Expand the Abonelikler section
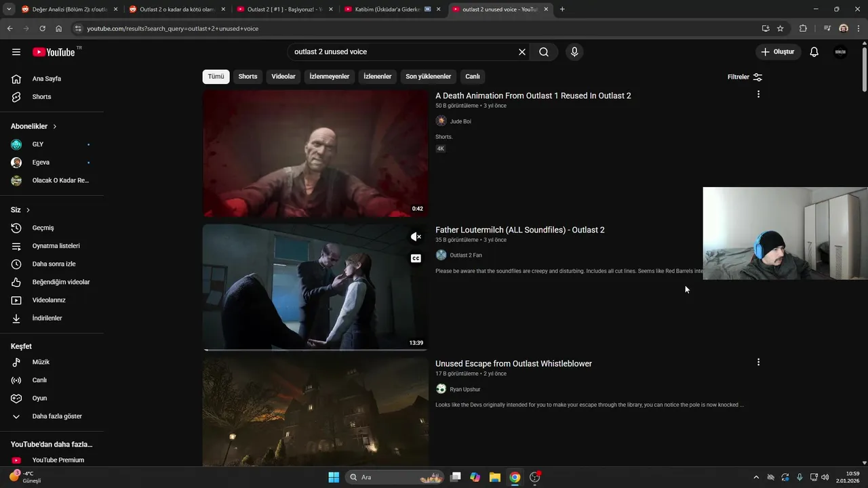The image size is (868, 488). (34, 126)
